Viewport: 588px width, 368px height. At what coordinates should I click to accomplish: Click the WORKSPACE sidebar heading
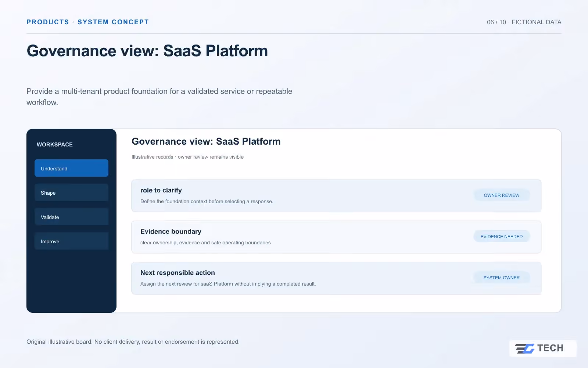click(55, 145)
